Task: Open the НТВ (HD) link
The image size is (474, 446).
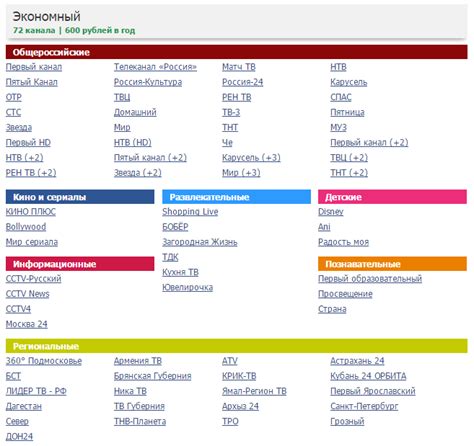Action: (x=133, y=143)
